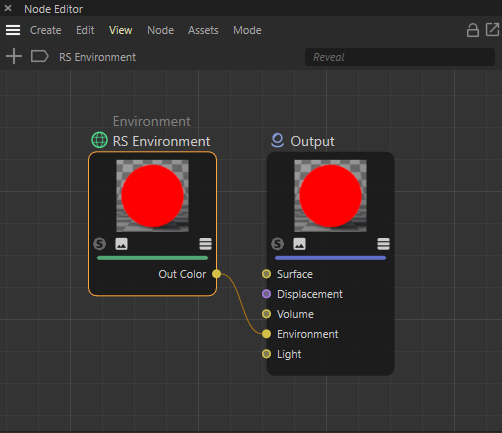Click the Light input port

click(266, 354)
